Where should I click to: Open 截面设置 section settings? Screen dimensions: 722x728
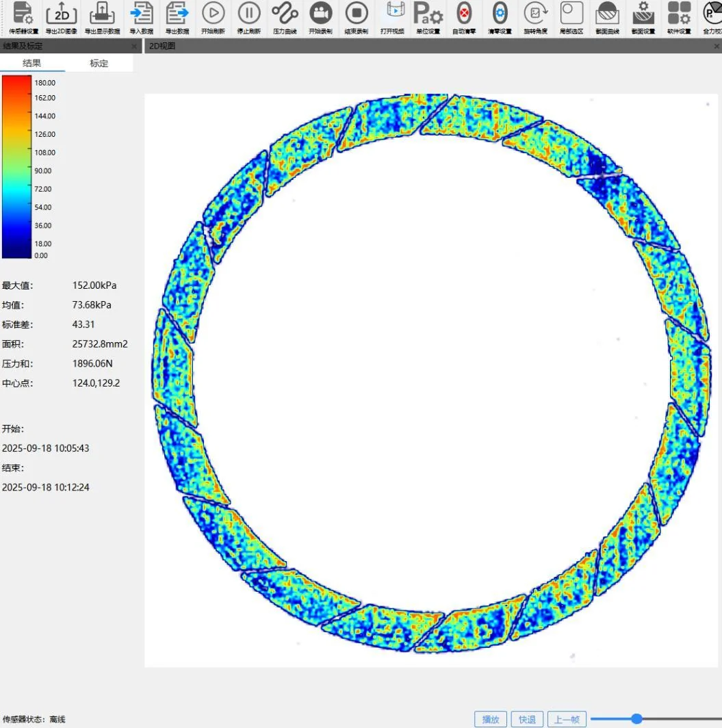(643, 18)
